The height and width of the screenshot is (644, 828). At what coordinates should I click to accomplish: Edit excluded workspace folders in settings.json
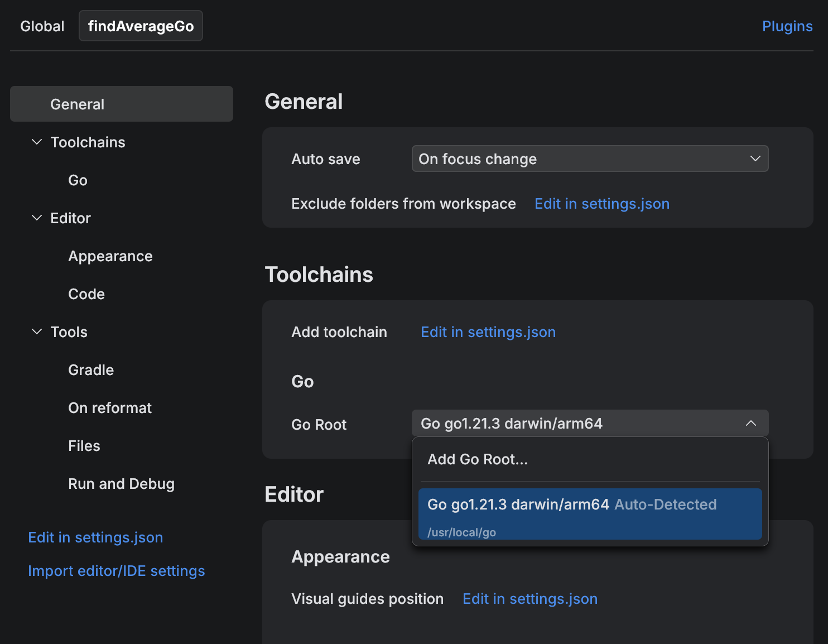coord(601,204)
